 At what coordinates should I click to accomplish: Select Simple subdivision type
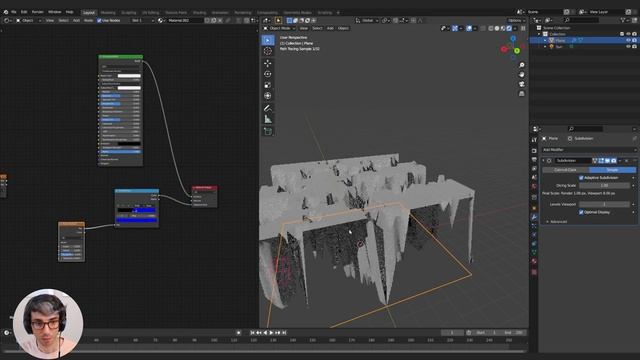click(612, 170)
